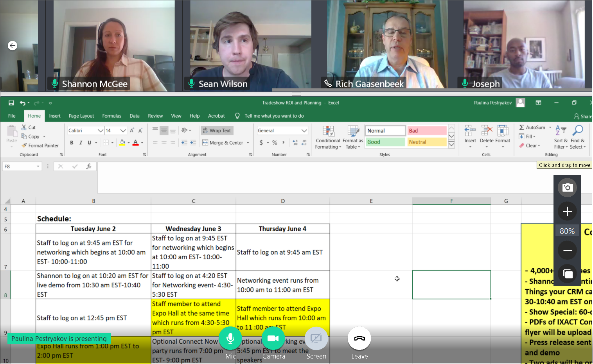Toggle middle vertical alignment
The image size is (593, 364).
(164, 131)
